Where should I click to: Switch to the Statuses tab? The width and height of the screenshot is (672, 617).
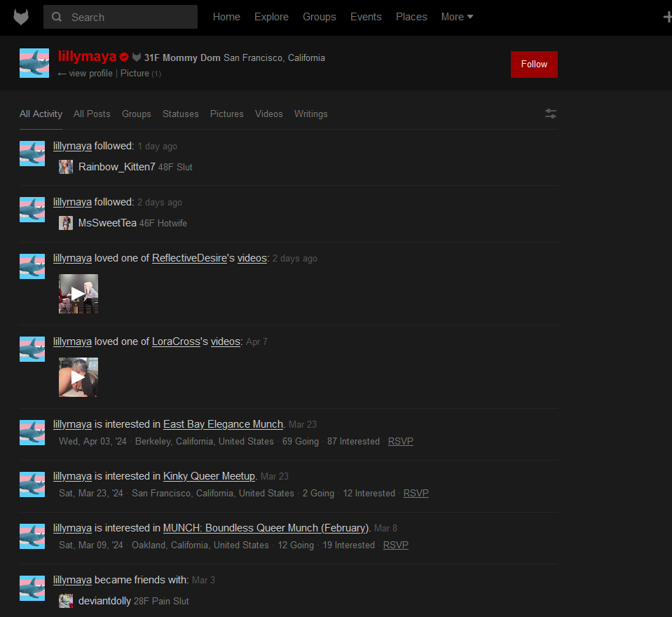click(180, 114)
